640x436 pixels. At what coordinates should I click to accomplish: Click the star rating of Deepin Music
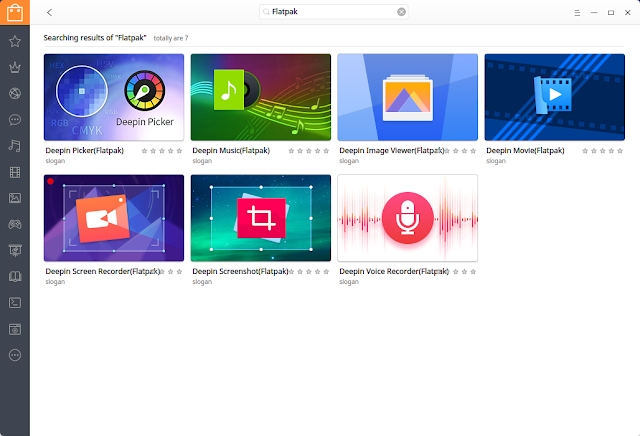click(309, 151)
